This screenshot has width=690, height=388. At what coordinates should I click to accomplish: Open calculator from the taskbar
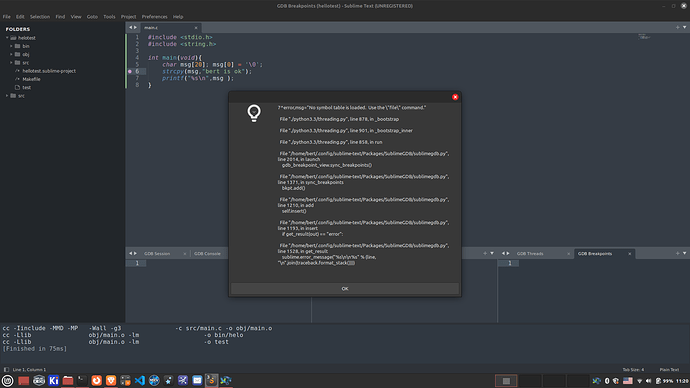point(125,381)
